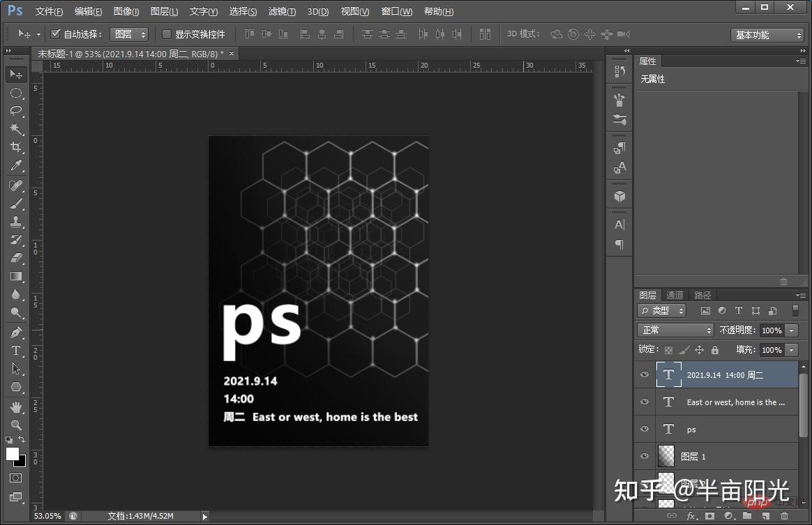Select the Healing Brush tool
Image resolution: width=812 pixels, height=525 pixels.
click(x=16, y=185)
